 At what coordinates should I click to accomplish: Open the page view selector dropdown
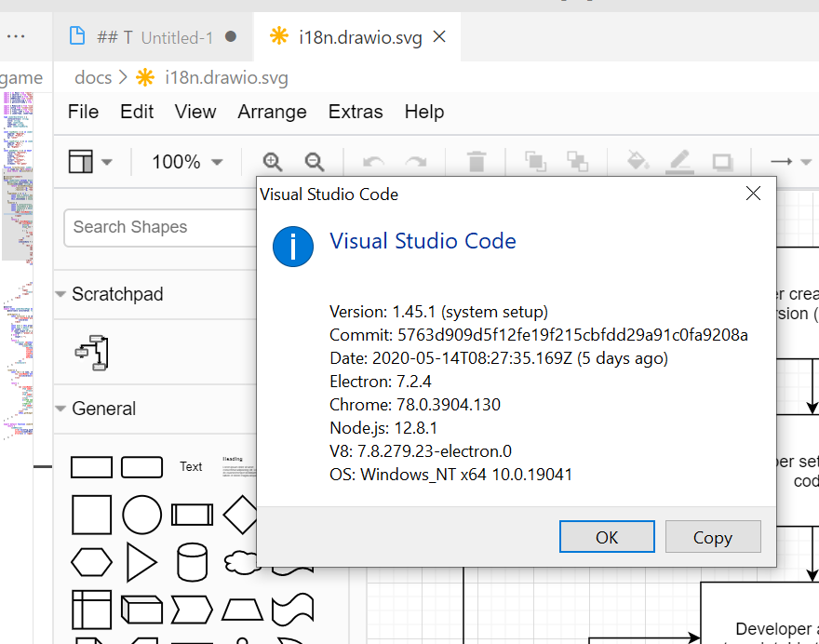click(88, 161)
